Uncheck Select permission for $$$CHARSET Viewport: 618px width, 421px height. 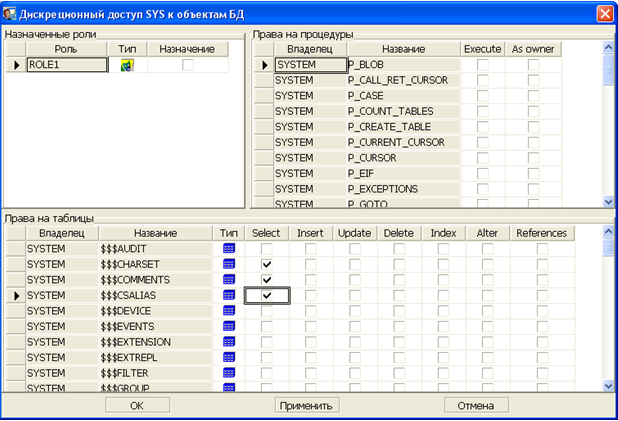[267, 264]
